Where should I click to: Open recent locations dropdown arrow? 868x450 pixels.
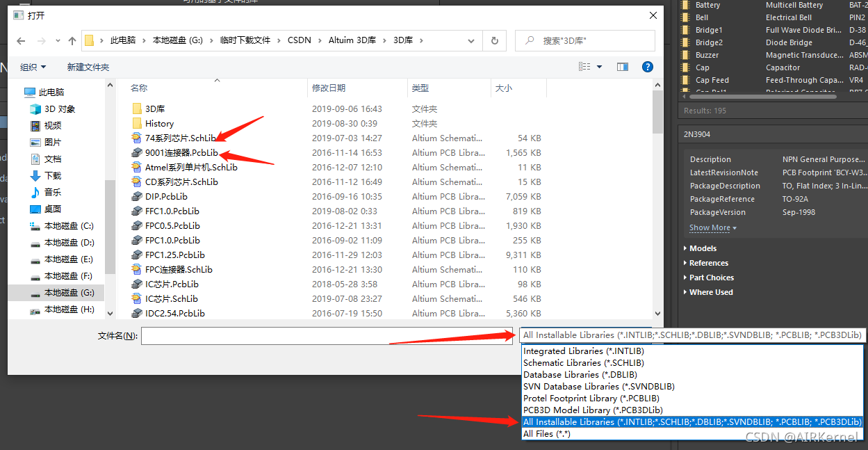click(x=58, y=41)
